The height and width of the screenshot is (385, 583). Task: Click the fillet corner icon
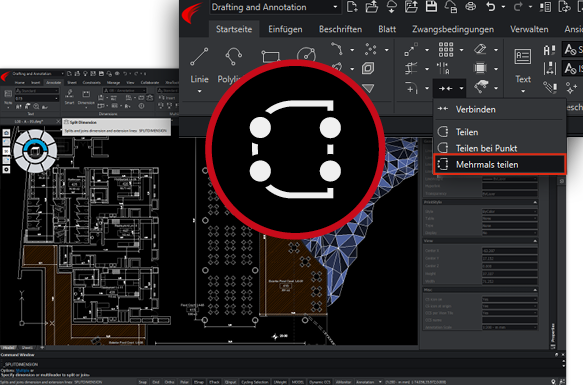coord(411,88)
